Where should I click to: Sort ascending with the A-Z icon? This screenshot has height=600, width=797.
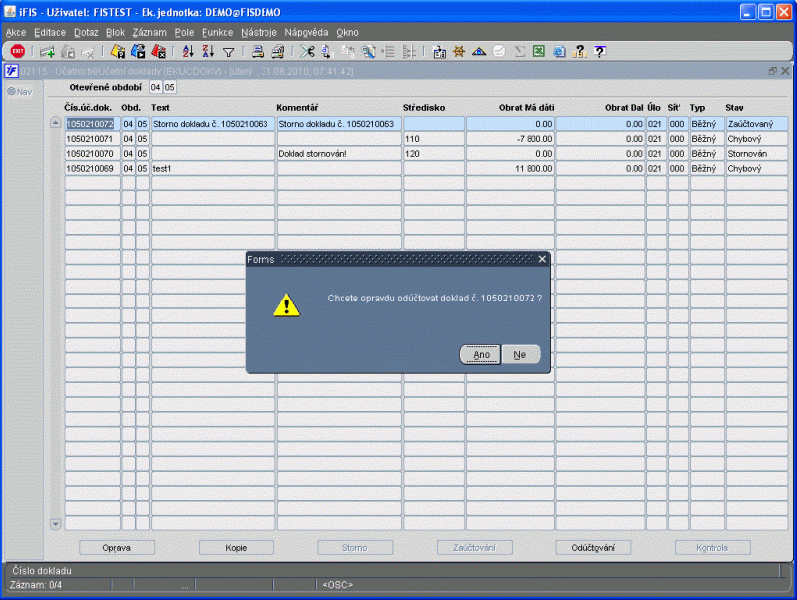tap(188, 51)
